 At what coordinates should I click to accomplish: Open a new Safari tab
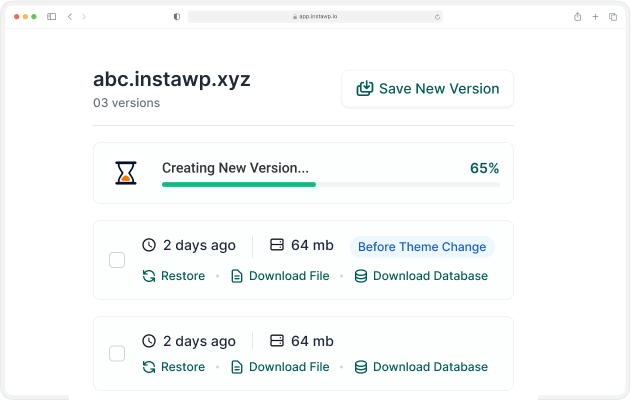coord(596,17)
